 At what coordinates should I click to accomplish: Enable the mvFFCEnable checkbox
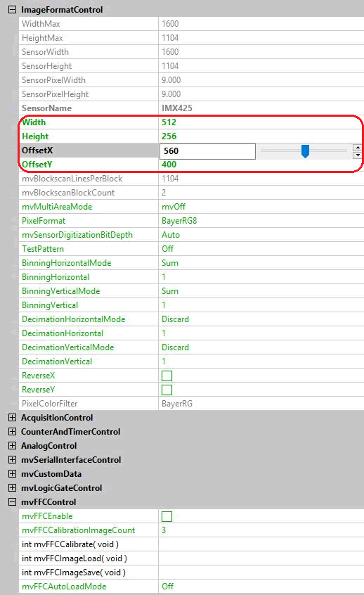click(167, 516)
